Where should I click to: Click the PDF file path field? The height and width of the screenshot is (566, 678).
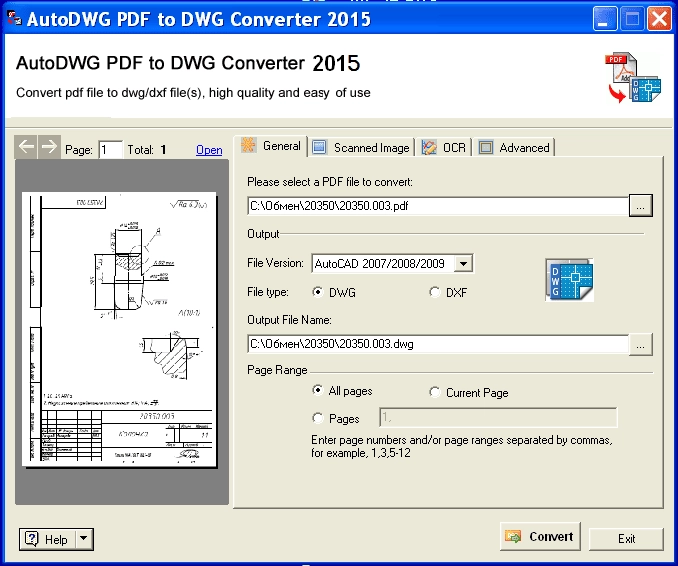438,206
